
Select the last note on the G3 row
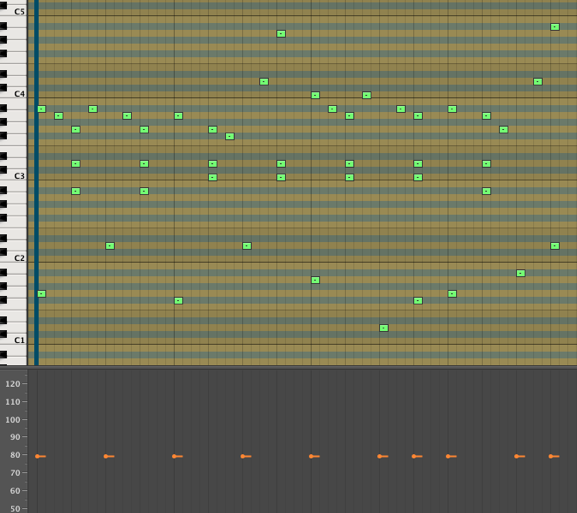point(503,130)
